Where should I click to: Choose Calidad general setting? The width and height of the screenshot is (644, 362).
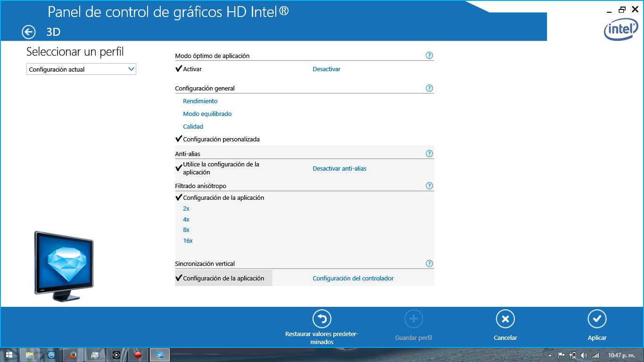(193, 127)
